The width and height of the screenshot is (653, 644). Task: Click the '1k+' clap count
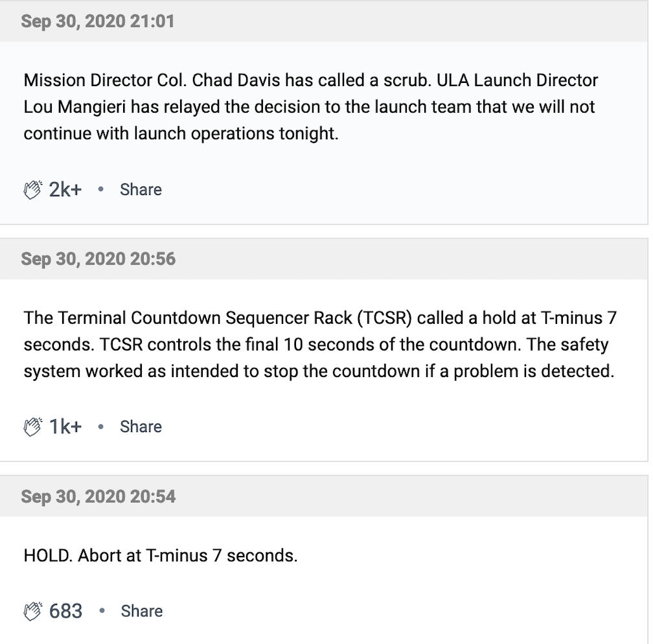(65, 427)
